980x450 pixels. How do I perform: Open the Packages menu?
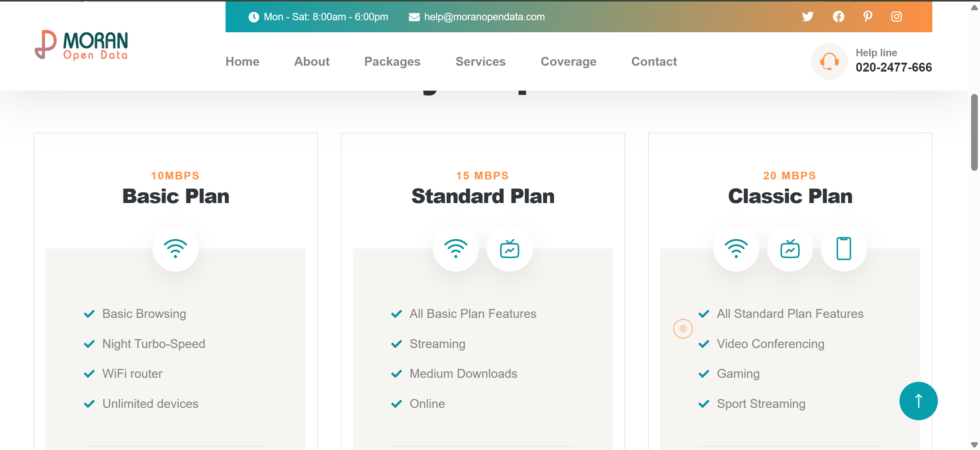[392, 62]
